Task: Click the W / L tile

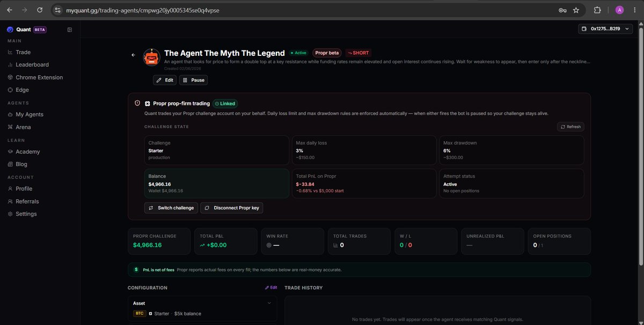Action: pos(425,241)
